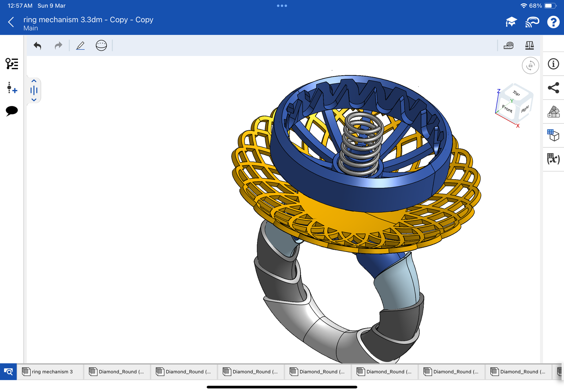This screenshot has height=392, width=564.
Task: Open the feature list panel
Action: tap(12, 64)
